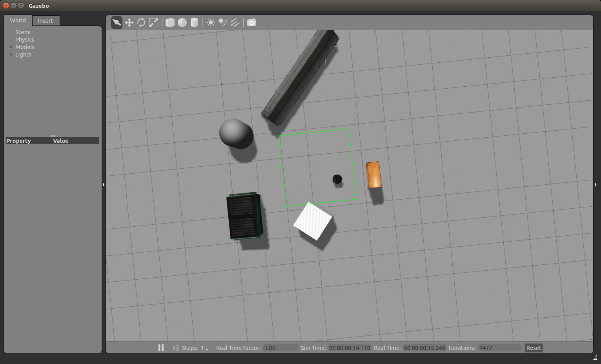Select the concrete jersey barrier model
The height and width of the screenshot is (364, 601).
click(x=300, y=78)
